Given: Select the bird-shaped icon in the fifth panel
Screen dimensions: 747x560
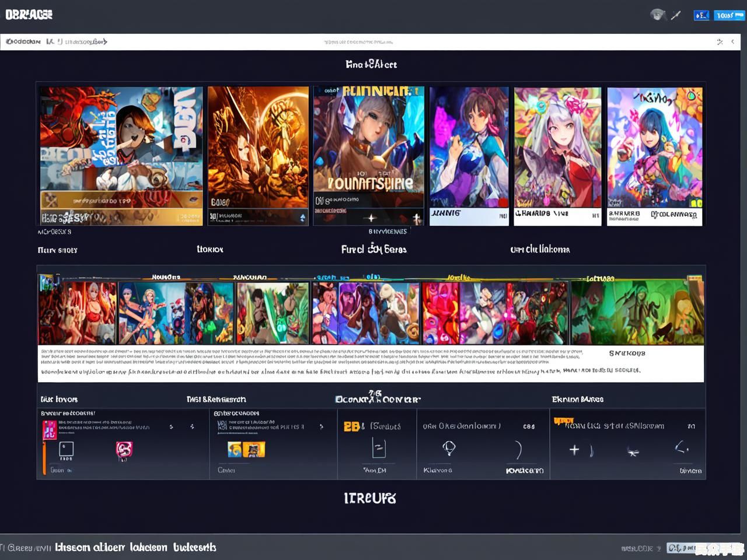Looking at the screenshot, I should point(633,452).
